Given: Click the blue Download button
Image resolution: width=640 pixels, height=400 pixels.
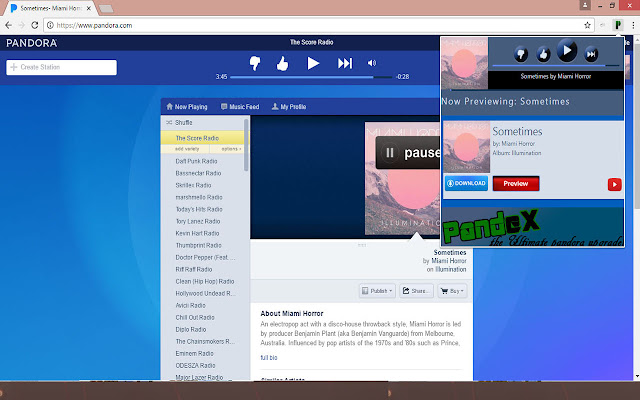Looking at the screenshot, I should tap(466, 184).
